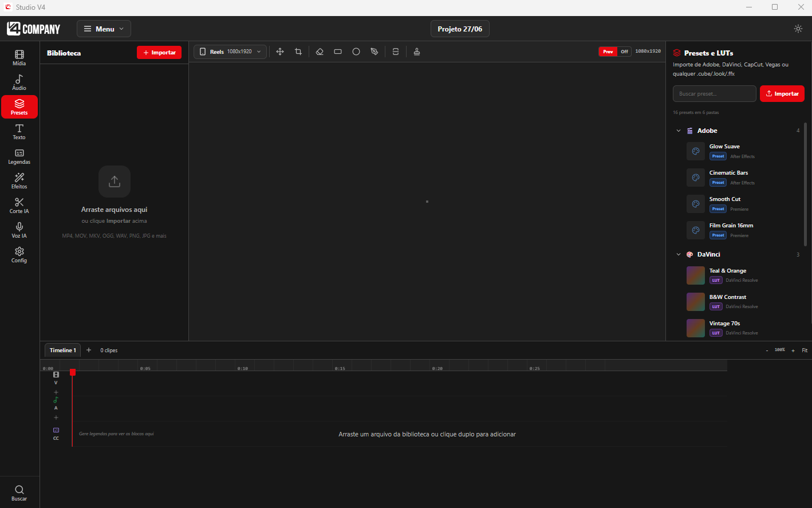Open the Áudio panel in sidebar
812x508 pixels.
(x=19, y=82)
